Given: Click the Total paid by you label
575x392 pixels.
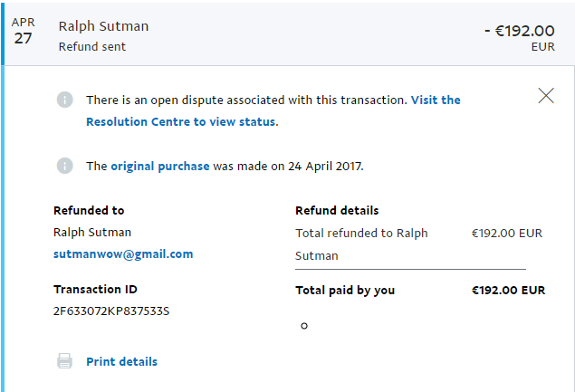Looking at the screenshot, I should coord(345,291).
